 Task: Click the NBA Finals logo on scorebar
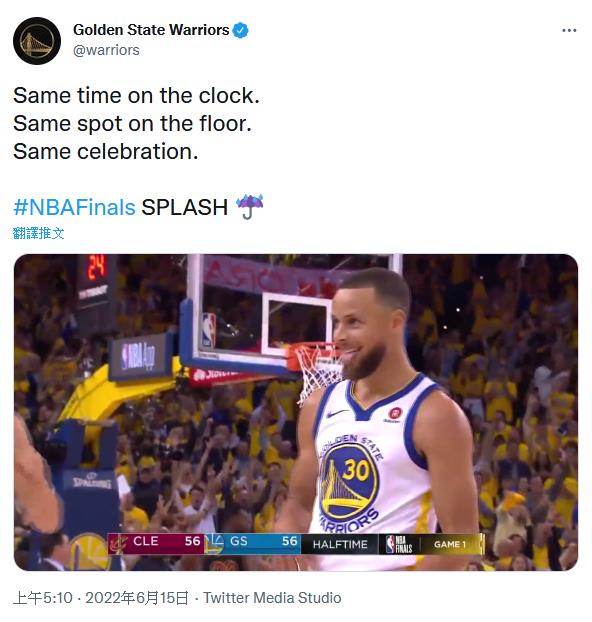tap(399, 544)
